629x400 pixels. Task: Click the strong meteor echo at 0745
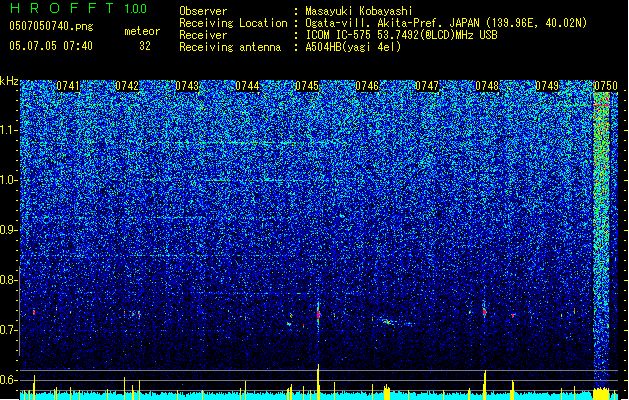click(319, 314)
